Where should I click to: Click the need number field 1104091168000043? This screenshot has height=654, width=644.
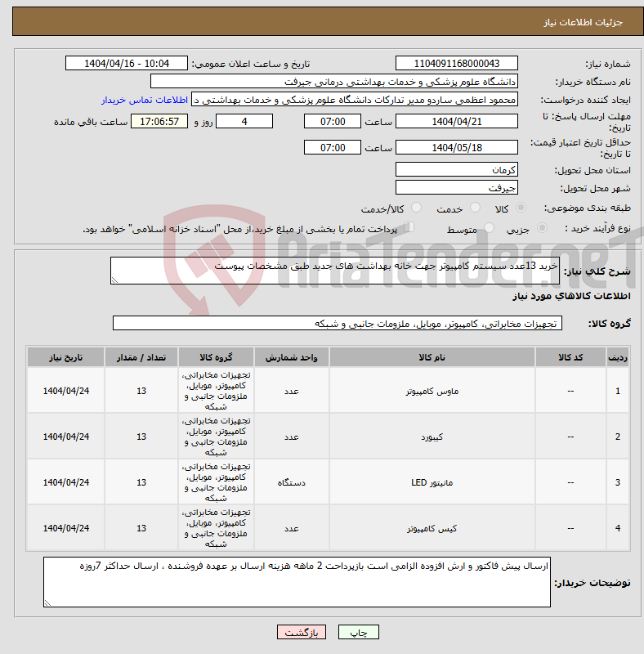(456, 64)
